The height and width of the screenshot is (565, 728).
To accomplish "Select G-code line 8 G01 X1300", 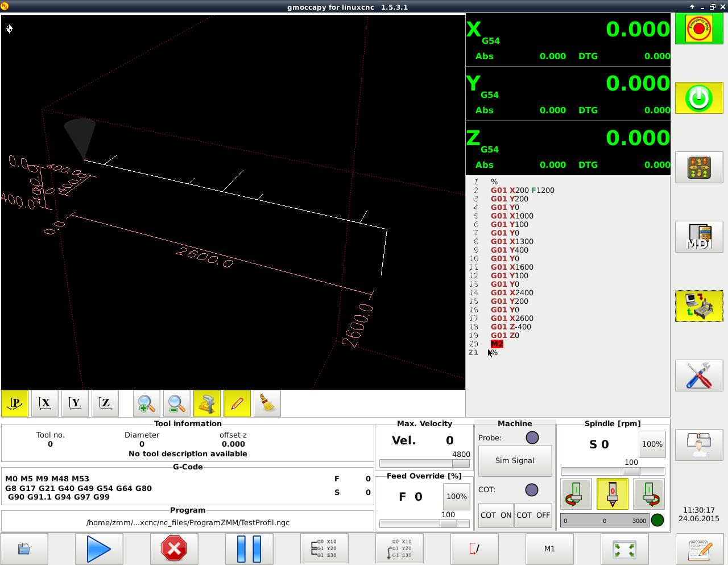I will point(512,242).
